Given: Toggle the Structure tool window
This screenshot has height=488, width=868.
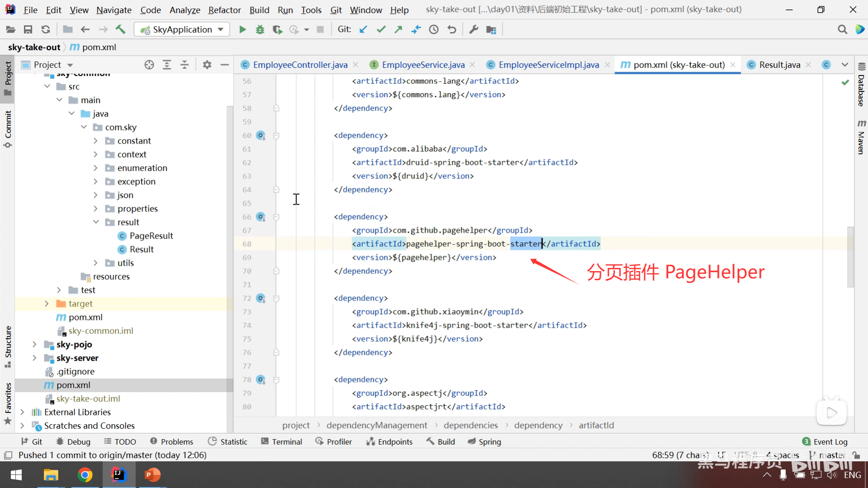Looking at the screenshot, I should click(8, 346).
